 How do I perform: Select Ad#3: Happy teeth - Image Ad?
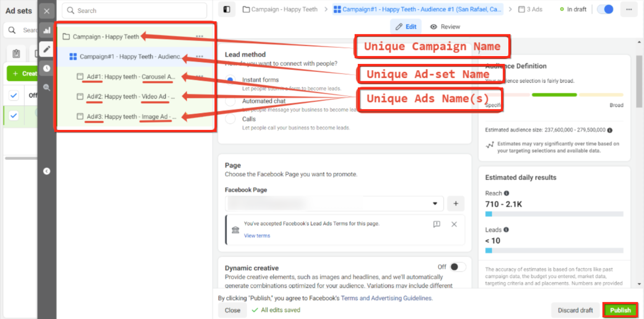click(132, 117)
